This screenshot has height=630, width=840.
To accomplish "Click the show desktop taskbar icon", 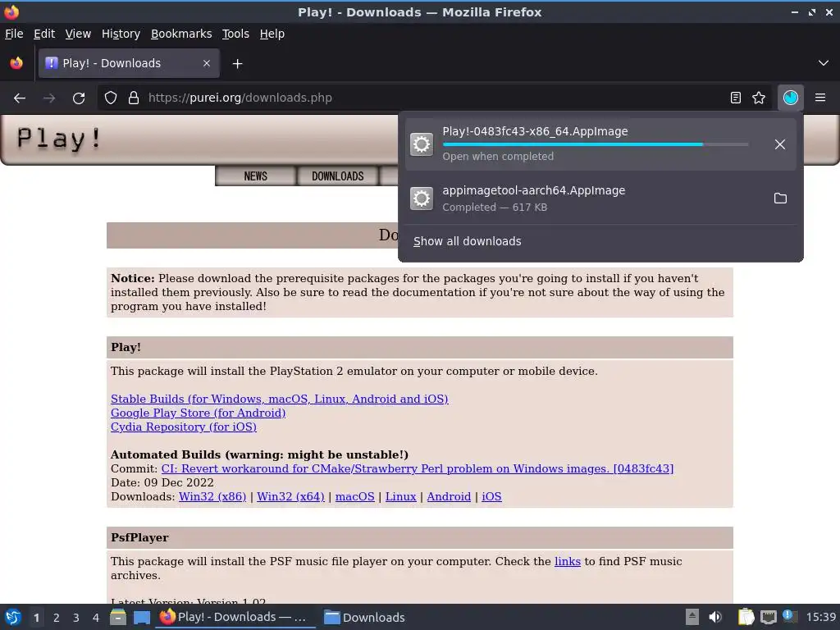I will 141,617.
